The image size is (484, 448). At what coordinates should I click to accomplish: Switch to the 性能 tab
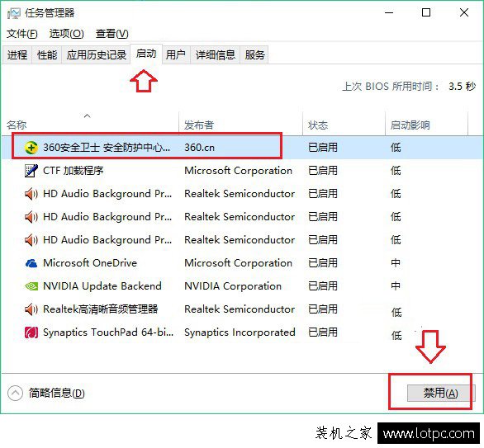point(47,55)
